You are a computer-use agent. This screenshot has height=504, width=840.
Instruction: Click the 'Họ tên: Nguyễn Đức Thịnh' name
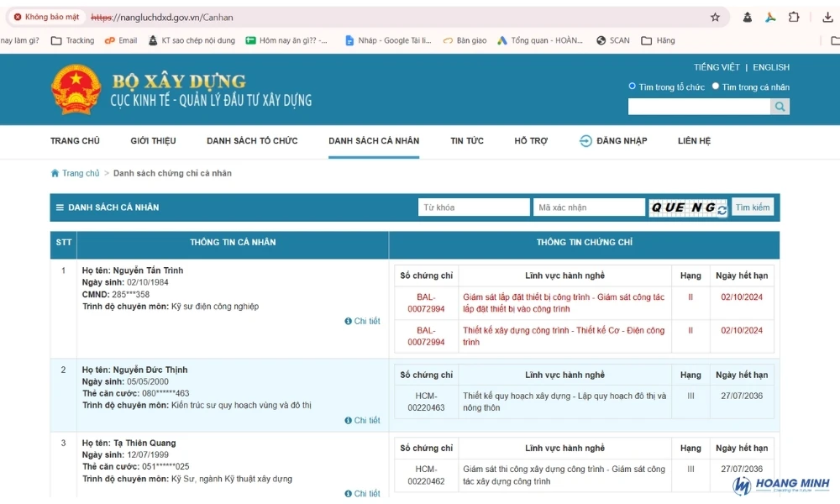click(x=134, y=370)
